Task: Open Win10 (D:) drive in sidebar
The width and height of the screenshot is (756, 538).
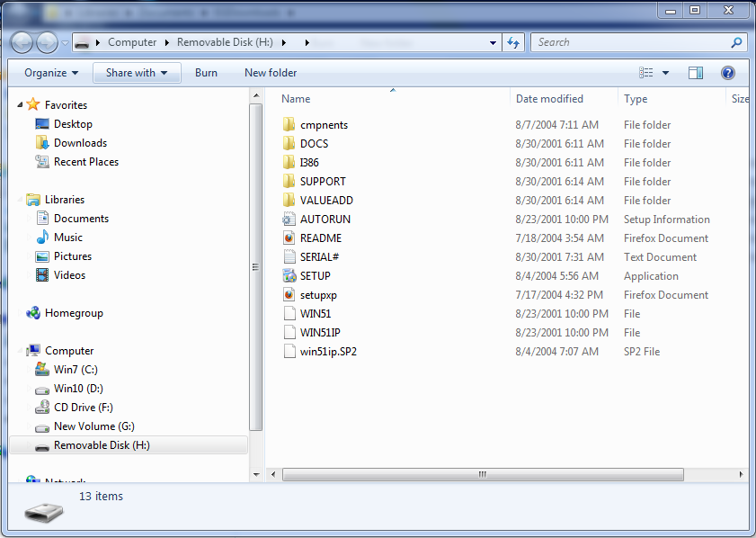Action: click(78, 389)
